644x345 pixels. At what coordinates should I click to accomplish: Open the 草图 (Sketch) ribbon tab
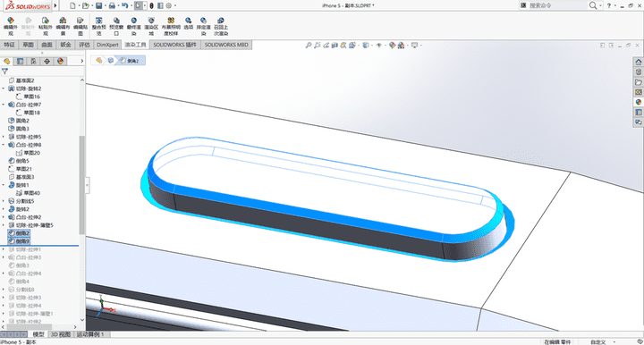point(28,45)
